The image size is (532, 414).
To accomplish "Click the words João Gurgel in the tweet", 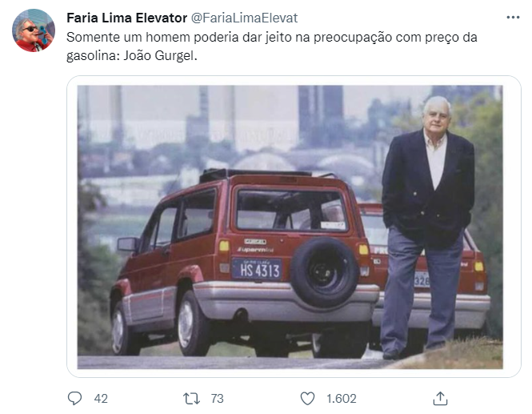I will tap(160, 55).
